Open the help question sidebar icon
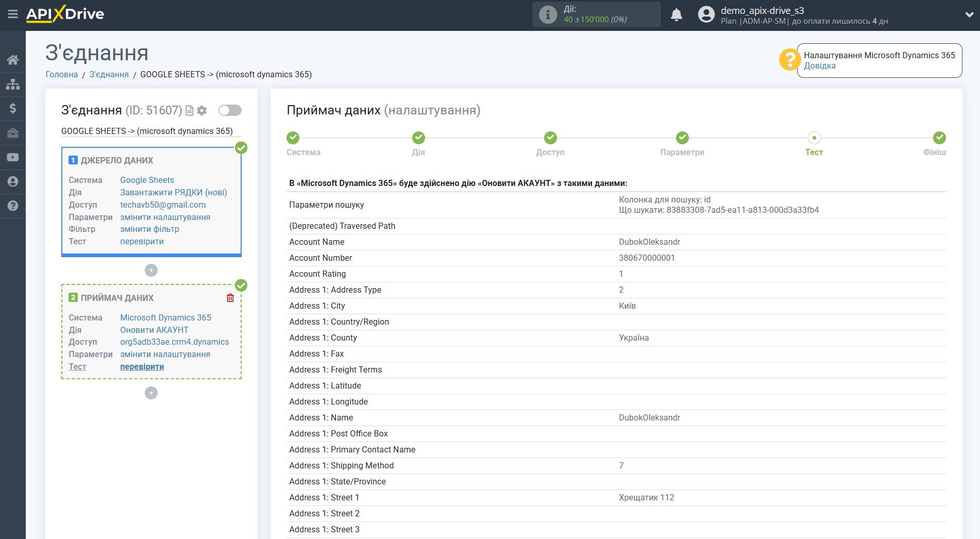 tap(13, 206)
